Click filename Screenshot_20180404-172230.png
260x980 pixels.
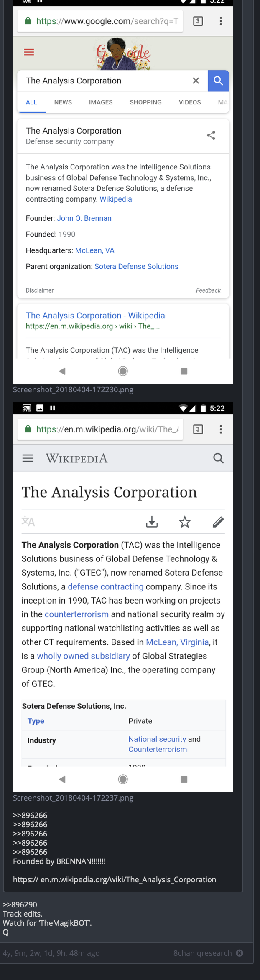tap(73, 389)
